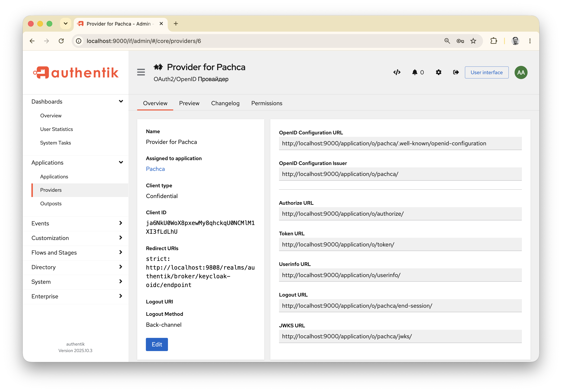
Task: Click the Client ID value ja6NkU0WoX8pxew…
Action: click(200, 227)
